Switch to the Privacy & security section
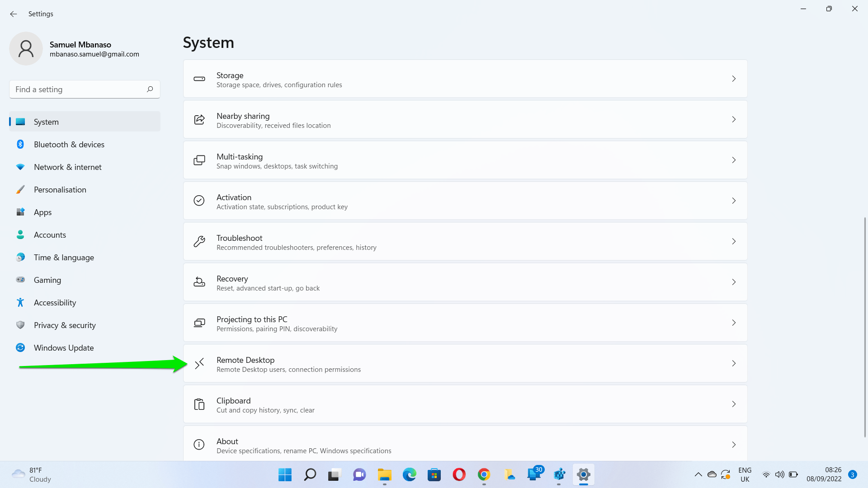 (x=65, y=325)
